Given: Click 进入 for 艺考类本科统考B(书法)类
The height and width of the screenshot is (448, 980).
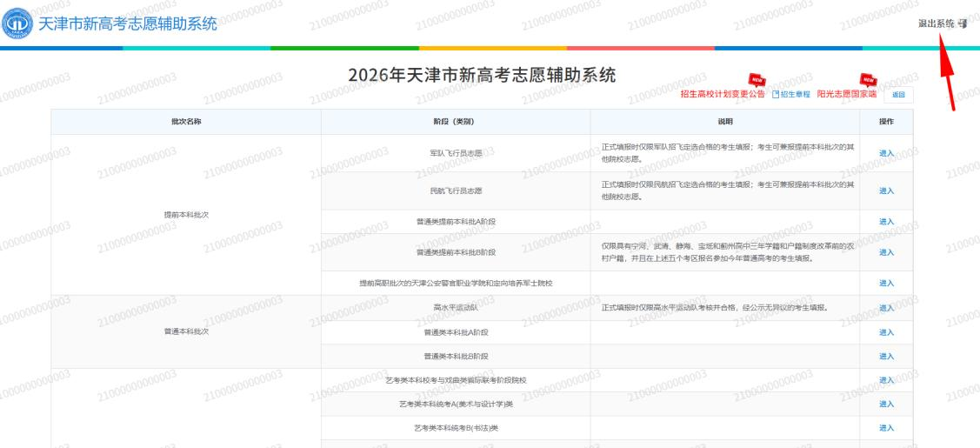Looking at the screenshot, I should (x=886, y=428).
